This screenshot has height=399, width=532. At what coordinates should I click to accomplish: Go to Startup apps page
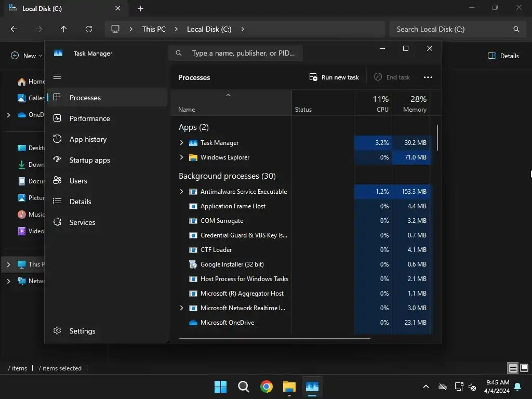point(107,160)
